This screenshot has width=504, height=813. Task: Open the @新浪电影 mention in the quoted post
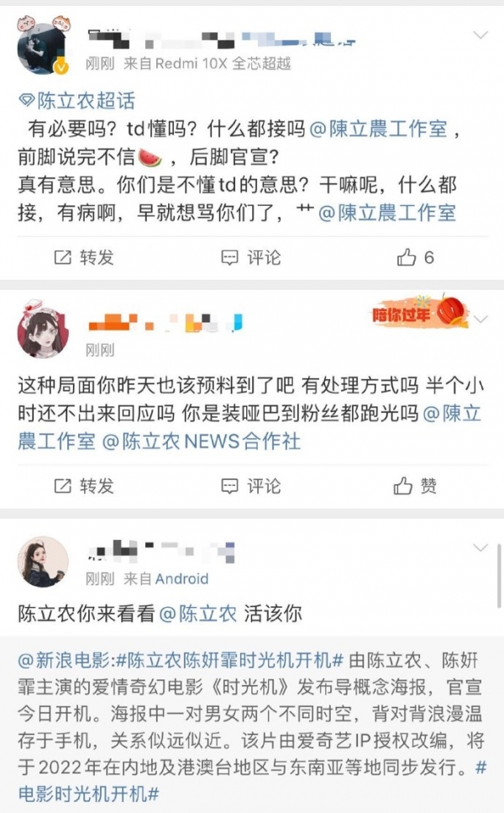click(64, 661)
